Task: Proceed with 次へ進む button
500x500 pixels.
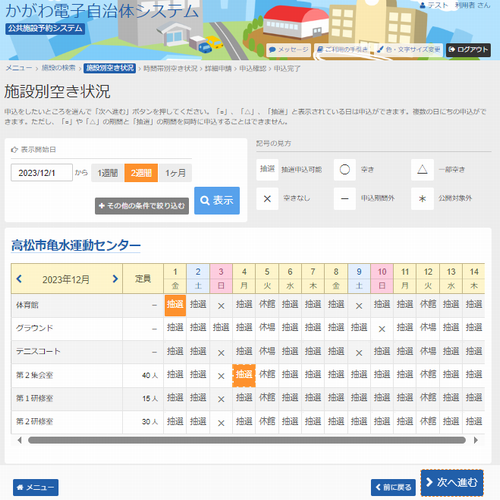Action: 452,483
